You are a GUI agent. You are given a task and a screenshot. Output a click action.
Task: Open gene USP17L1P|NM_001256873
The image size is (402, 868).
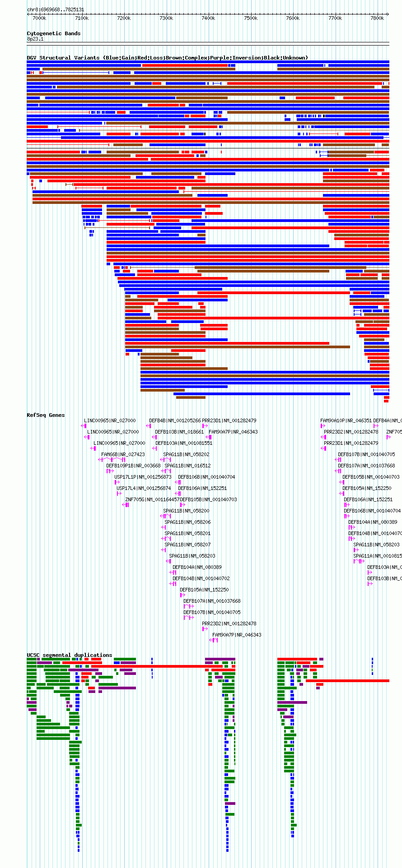(143, 477)
